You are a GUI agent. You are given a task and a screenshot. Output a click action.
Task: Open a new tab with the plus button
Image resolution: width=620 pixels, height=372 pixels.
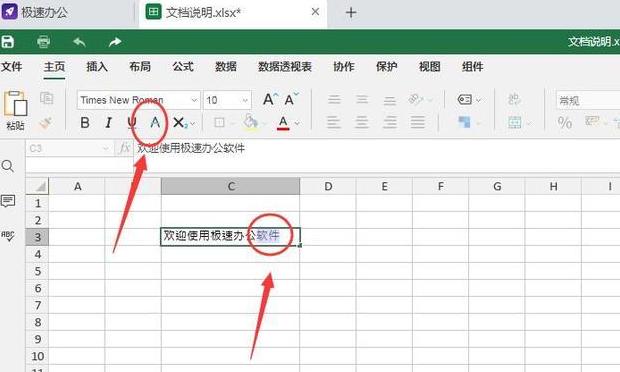click(351, 13)
